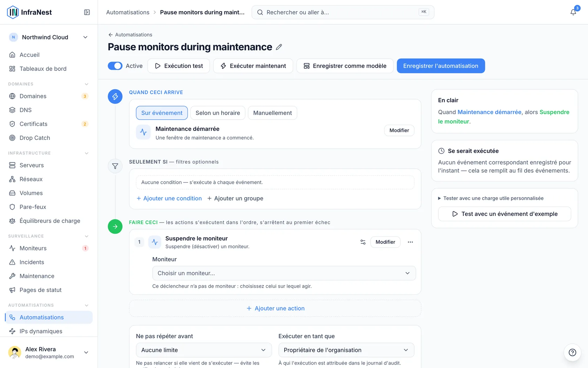Open Domaines section item
Viewport: 588px width, 368px height.
49,96
